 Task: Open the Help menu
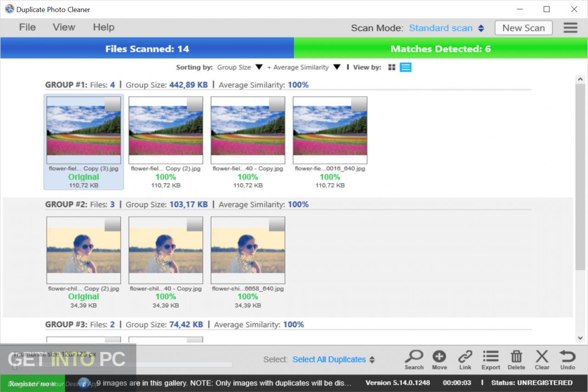(103, 27)
